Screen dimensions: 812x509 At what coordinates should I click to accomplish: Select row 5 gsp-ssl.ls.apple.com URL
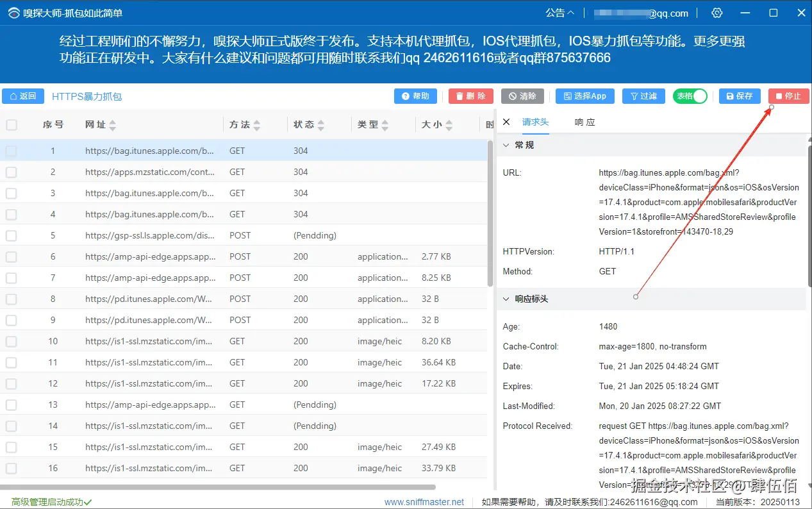click(150, 235)
